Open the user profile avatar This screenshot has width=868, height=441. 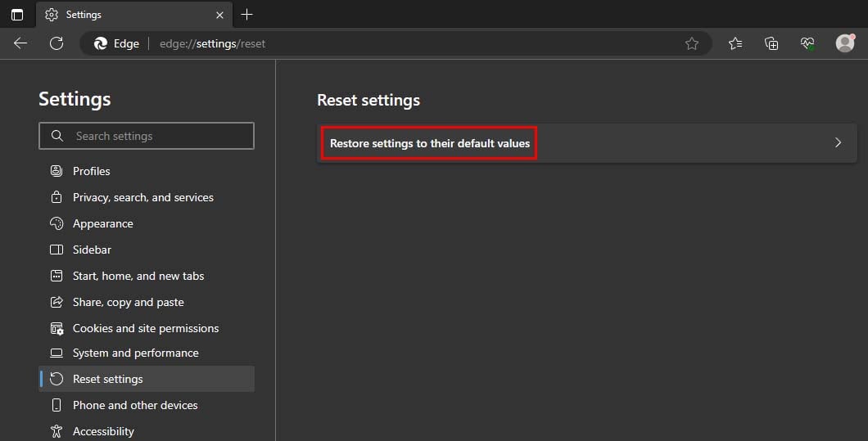845,43
